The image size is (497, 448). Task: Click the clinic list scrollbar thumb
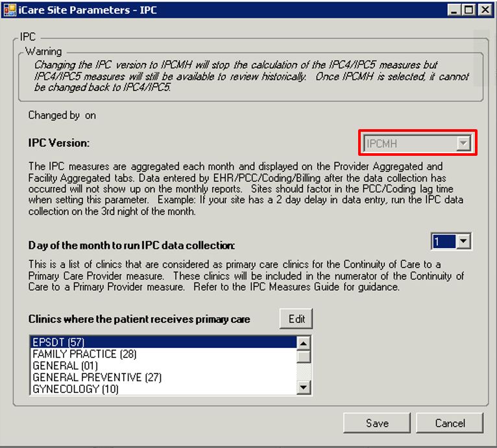[x=304, y=356]
